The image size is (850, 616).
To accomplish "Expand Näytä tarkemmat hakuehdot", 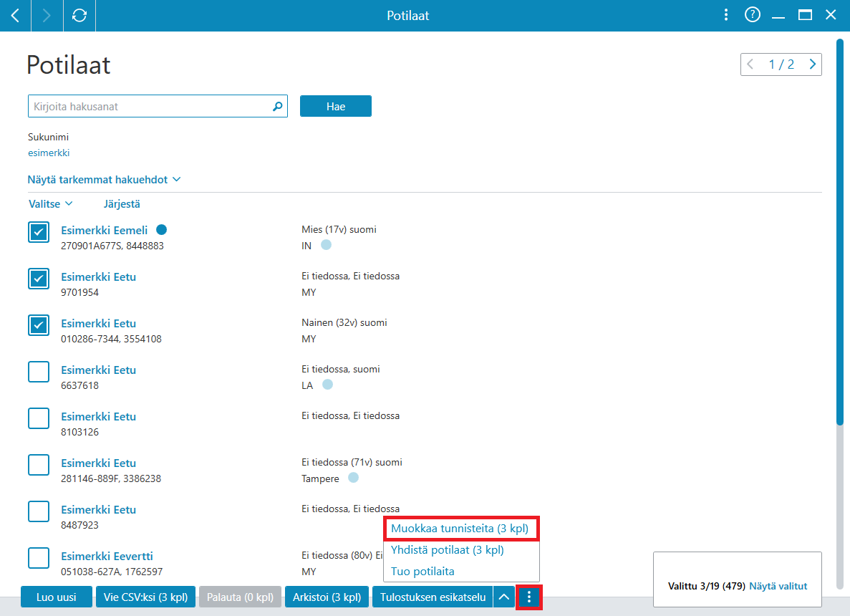I will pyautogui.click(x=104, y=180).
